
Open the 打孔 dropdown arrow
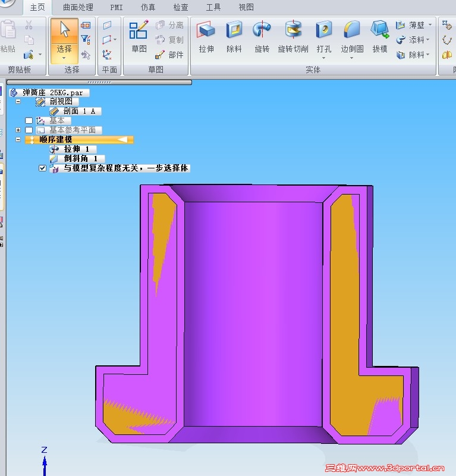tap(324, 58)
